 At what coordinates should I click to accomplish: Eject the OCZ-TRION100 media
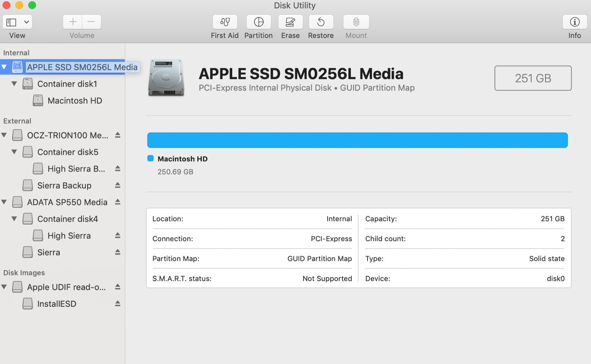(118, 135)
